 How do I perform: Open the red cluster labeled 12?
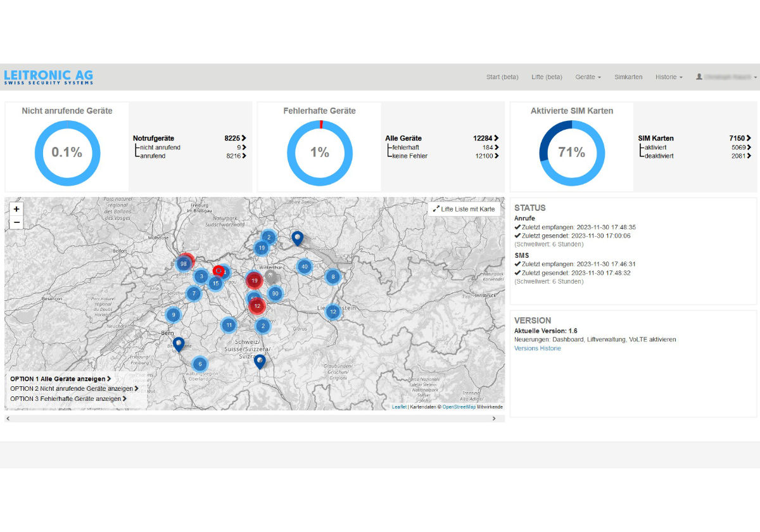[256, 307]
